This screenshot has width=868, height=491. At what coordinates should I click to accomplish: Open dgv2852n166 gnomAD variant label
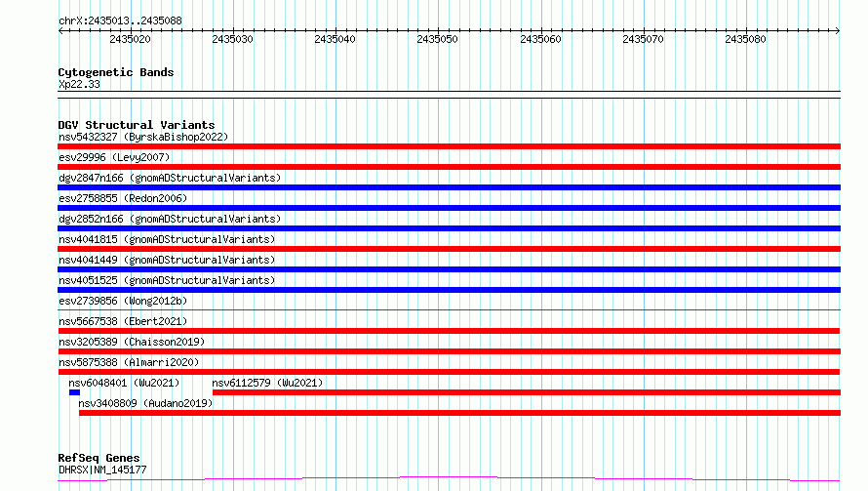(x=170, y=219)
